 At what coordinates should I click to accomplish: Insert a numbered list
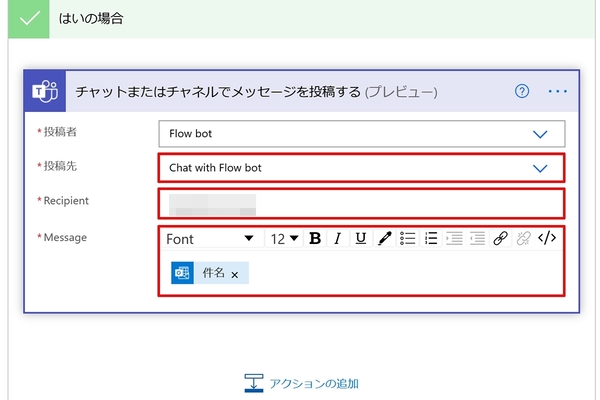point(431,238)
